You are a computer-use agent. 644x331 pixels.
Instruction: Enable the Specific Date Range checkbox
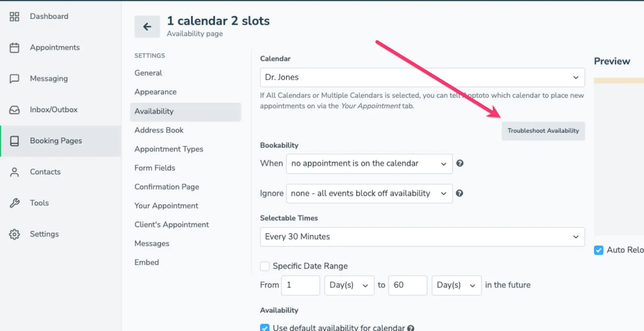click(x=265, y=266)
